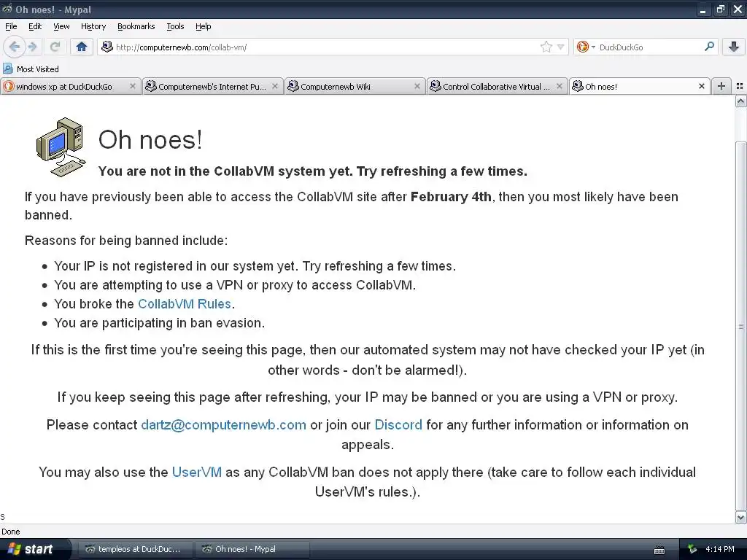This screenshot has height=560, width=747.
Task: Switch to the Computernewb Wiki tab
Action: (355, 86)
